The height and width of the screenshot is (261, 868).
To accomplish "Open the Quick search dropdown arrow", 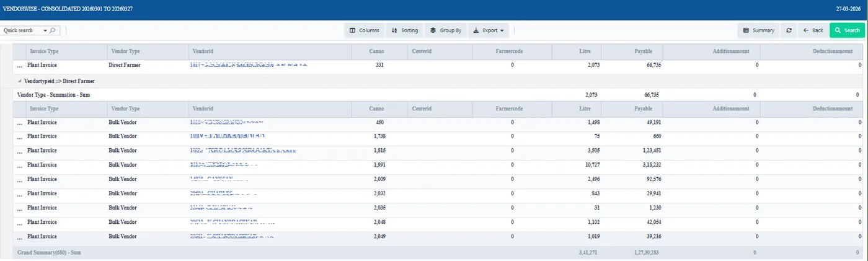I will click(45, 30).
